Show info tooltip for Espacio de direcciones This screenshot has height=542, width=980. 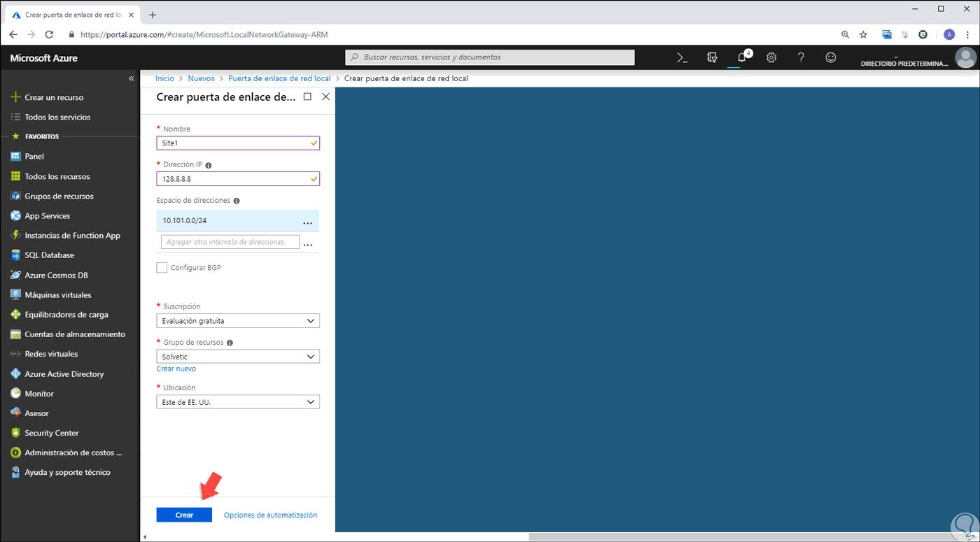pyautogui.click(x=237, y=201)
